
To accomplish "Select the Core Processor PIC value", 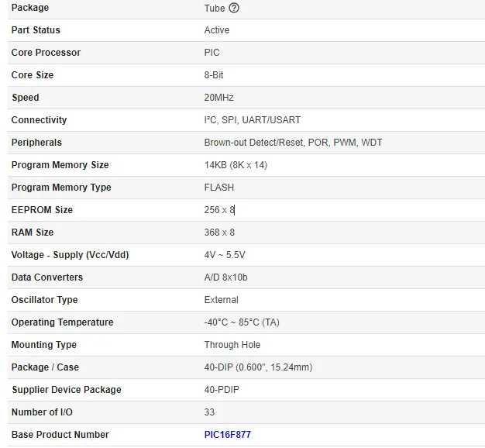I will (x=212, y=53).
